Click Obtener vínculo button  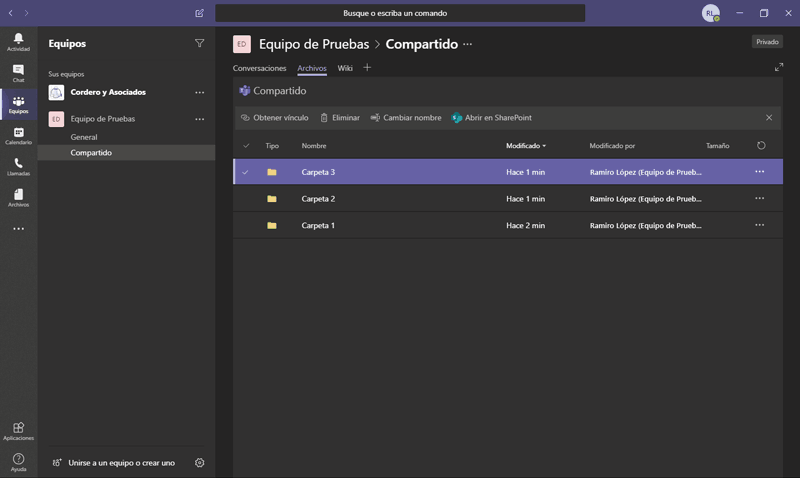[274, 118]
